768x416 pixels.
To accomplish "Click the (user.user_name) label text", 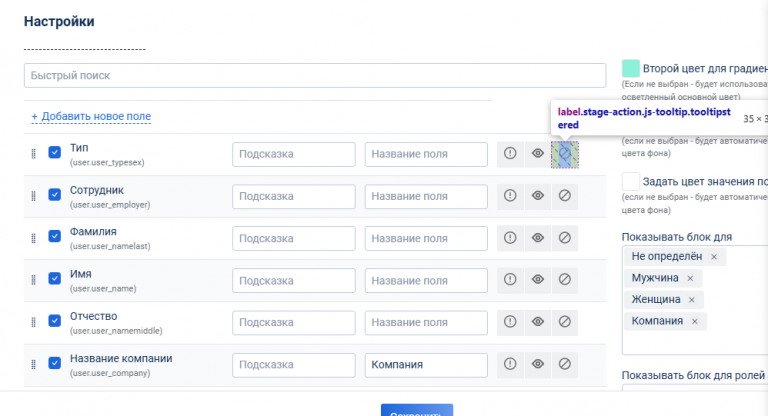I will click(103, 289).
